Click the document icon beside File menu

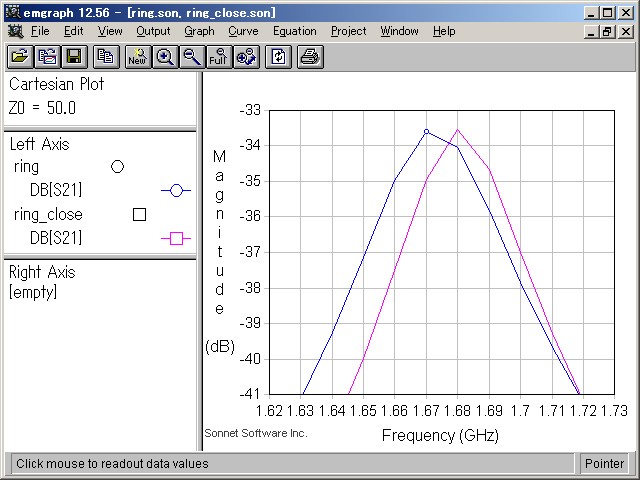tap(16, 31)
